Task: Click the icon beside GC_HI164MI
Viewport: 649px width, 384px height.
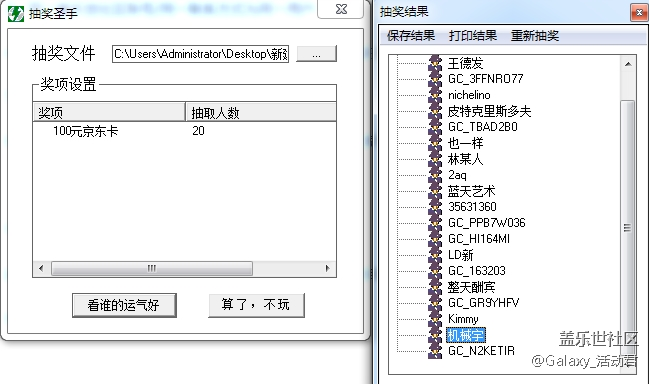Action: coord(435,239)
